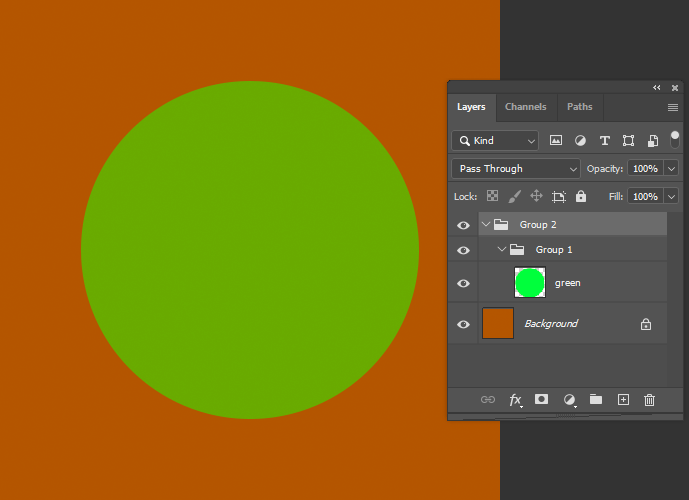Screen dimensions: 689x500
Task: Select the Background layer thumbnail
Action: point(498,323)
